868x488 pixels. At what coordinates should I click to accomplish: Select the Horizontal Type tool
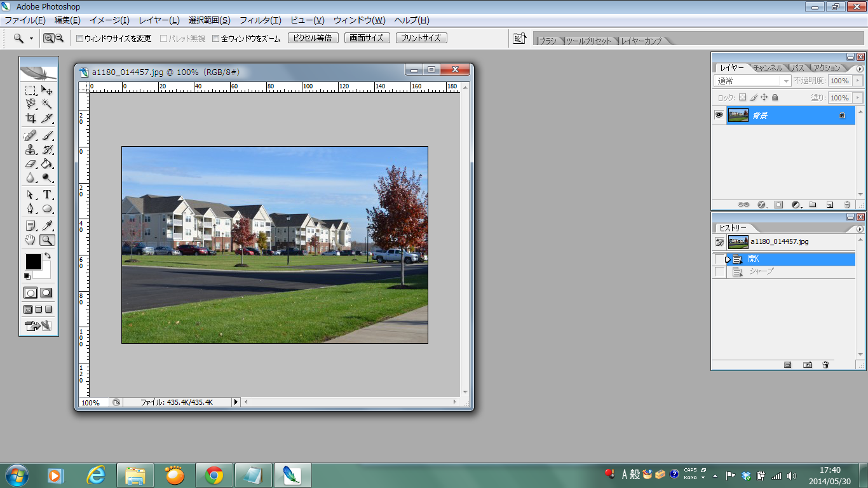pos(47,194)
